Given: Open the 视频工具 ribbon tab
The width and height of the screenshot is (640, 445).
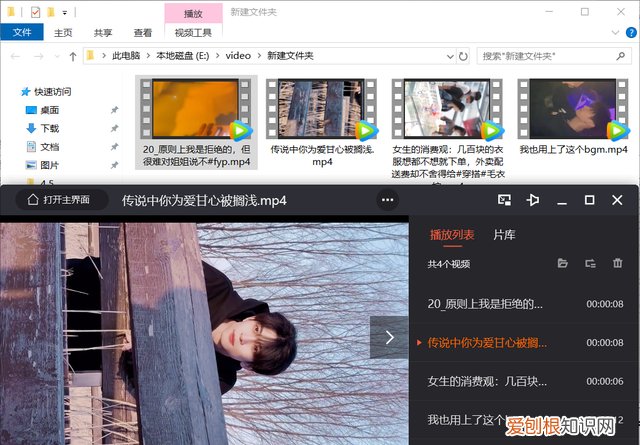Looking at the screenshot, I should [x=192, y=32].
